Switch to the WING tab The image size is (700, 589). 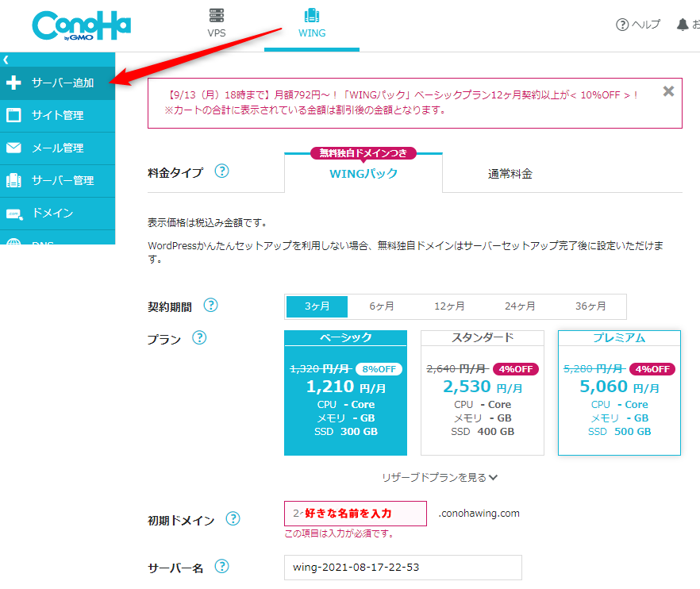[x=312, y=23]
